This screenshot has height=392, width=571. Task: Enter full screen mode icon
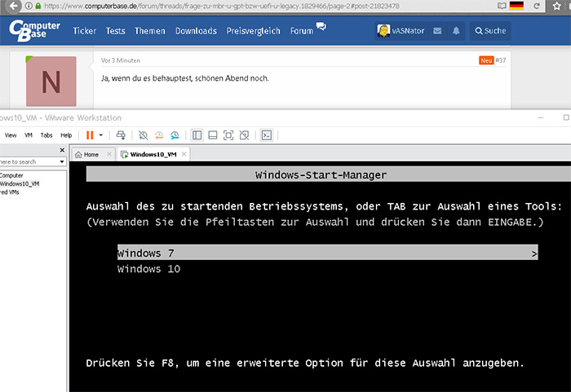228,135
